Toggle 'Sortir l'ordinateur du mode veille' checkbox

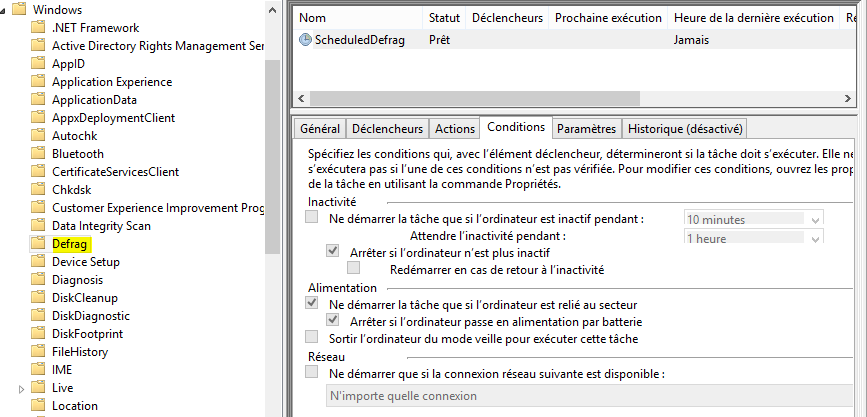click(312, 337)
